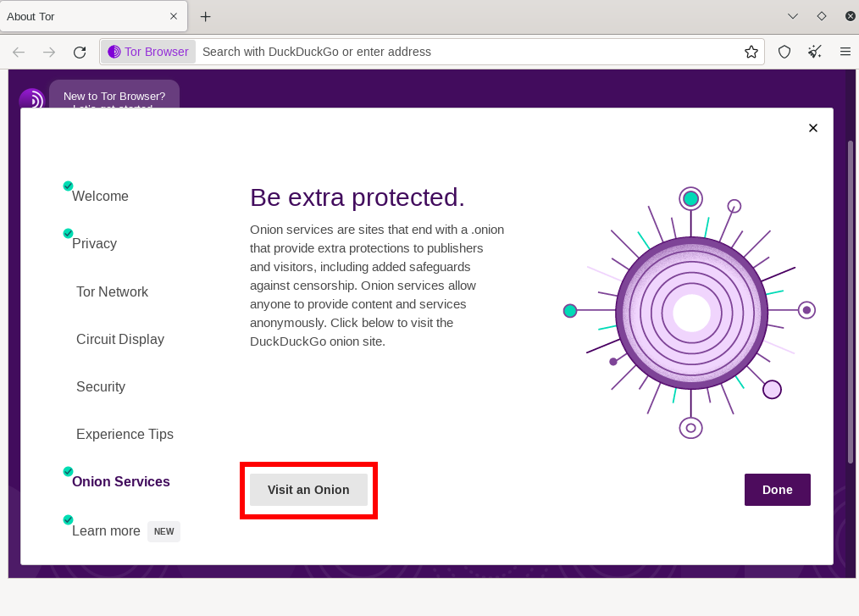The image size is (859, 616).
Task: Close the onboarding dialog with the X
Action: 812,128
